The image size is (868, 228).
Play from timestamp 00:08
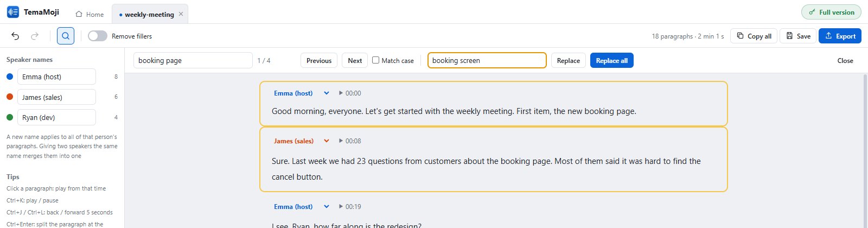point(350,141)
